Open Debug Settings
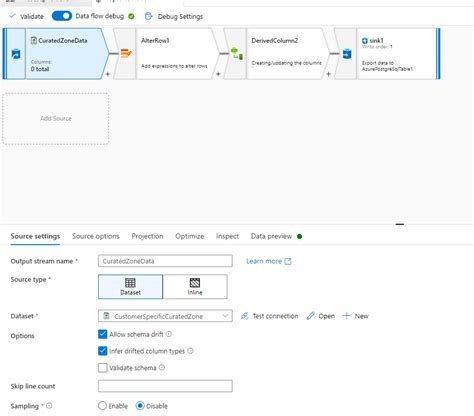This screenshot has width=474, height=416. pos(174,16)
